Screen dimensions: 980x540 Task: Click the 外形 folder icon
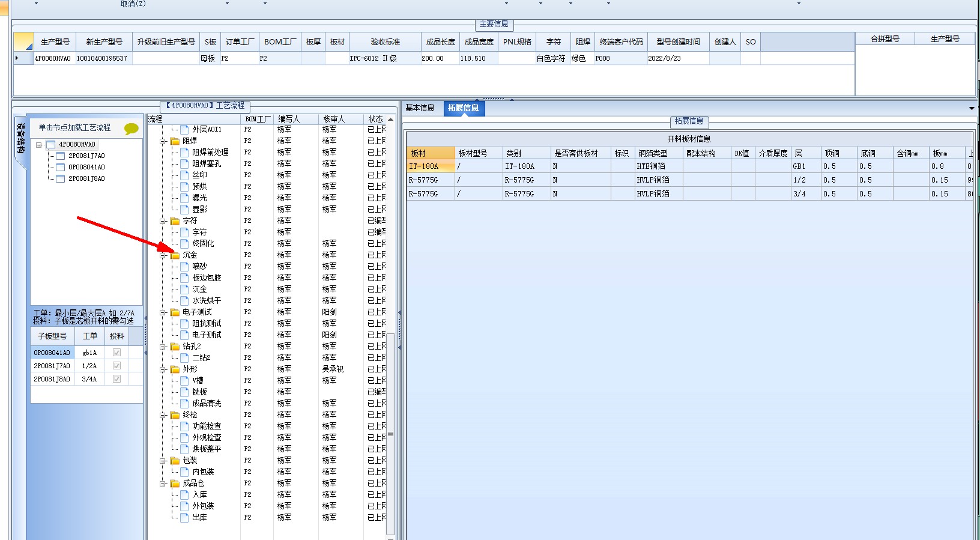[175, 369]
